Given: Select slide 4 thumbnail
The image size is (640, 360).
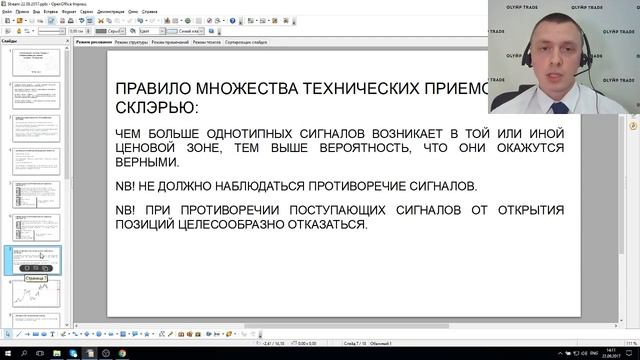Looking at the screenshot, I should click(36, 162).
